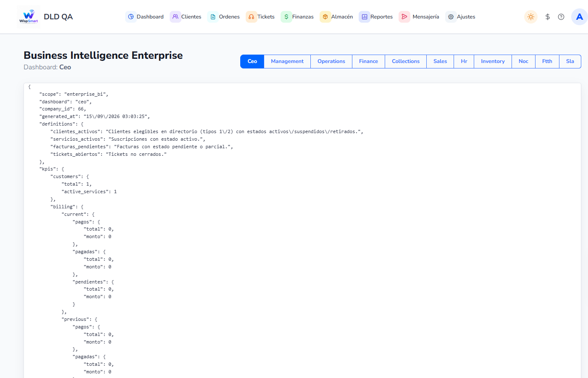This screenshot has width=588, height=378.
Task: Go to Almacén in the top menu
Action: [x=336, y=17]
